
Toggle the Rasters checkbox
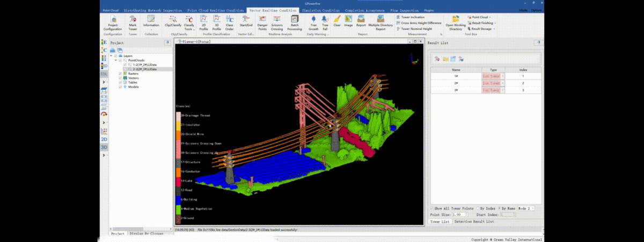(x=120, y=74)
